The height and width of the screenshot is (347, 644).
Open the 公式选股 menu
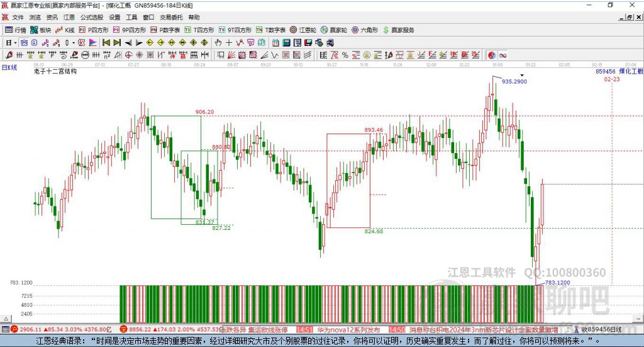(x=91, y=18)
